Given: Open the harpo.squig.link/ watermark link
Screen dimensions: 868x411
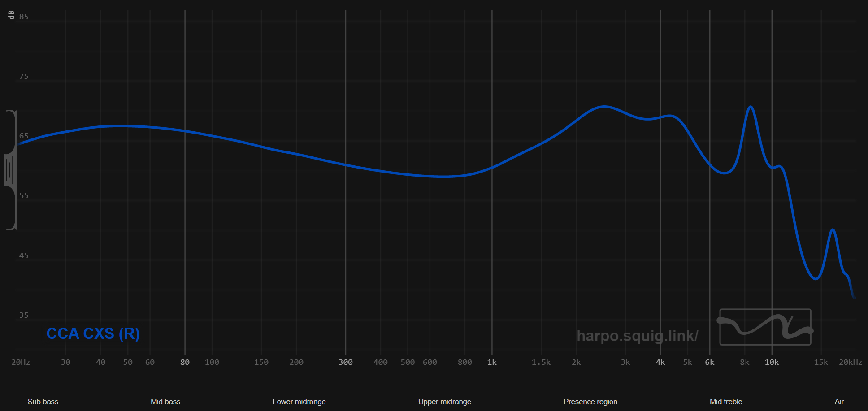Looking at the screenshot, I should (x=637, y=336).
